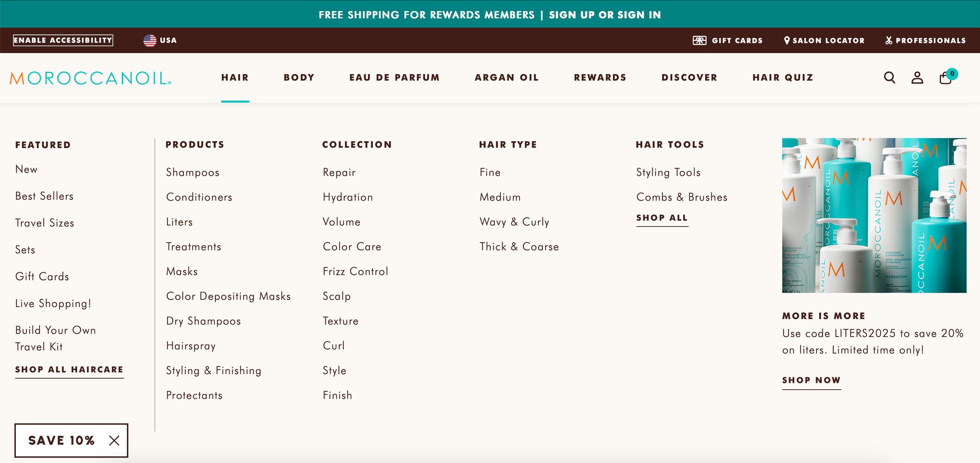Click the USA flag country selector
980x463 pixels.
(x=150, y=40)
